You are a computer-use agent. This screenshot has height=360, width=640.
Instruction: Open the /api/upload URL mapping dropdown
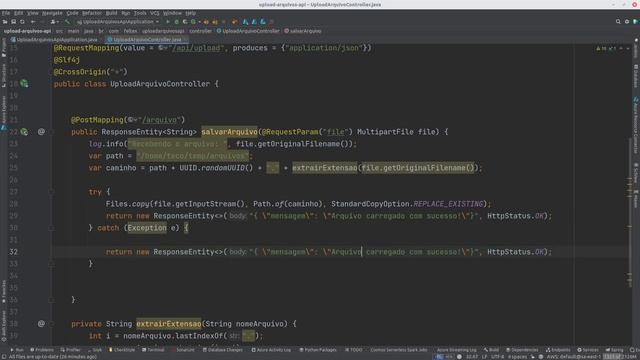click(163, 48)
